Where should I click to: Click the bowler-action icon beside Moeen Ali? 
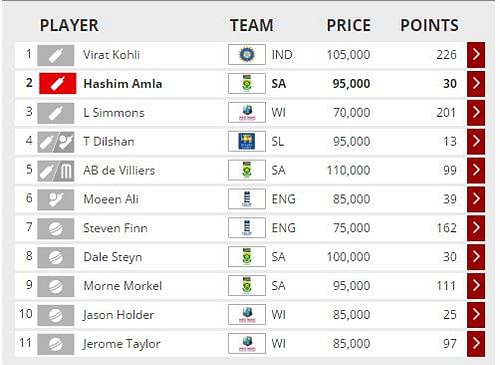56,200
